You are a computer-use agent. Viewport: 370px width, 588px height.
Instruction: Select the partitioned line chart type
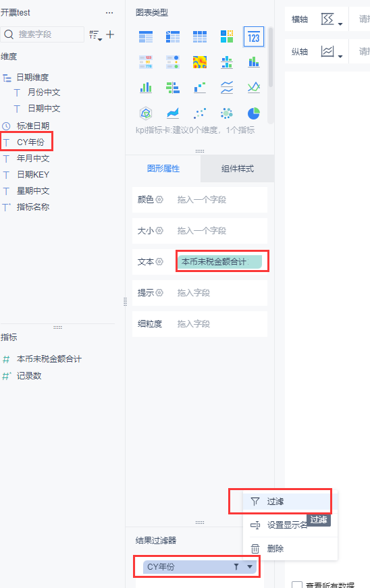[227, 87]
